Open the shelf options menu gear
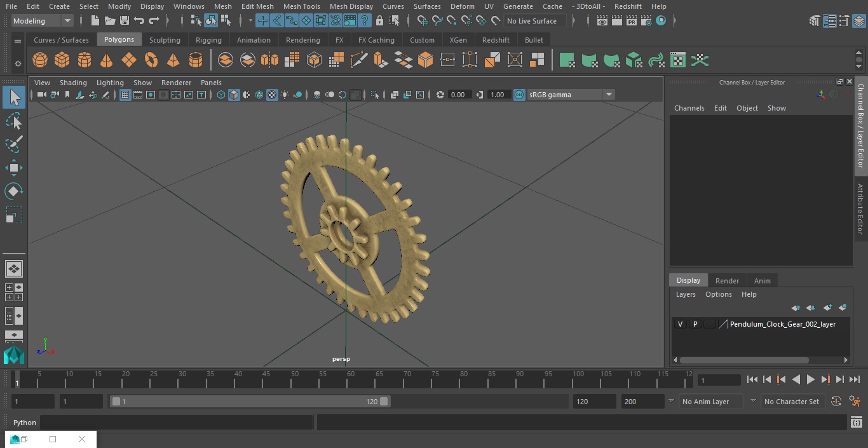 [x=18, y=63]
